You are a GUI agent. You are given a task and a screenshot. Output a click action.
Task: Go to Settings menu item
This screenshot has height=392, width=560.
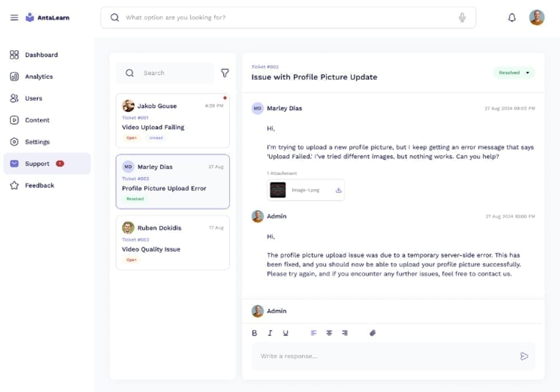coord(47,142)
